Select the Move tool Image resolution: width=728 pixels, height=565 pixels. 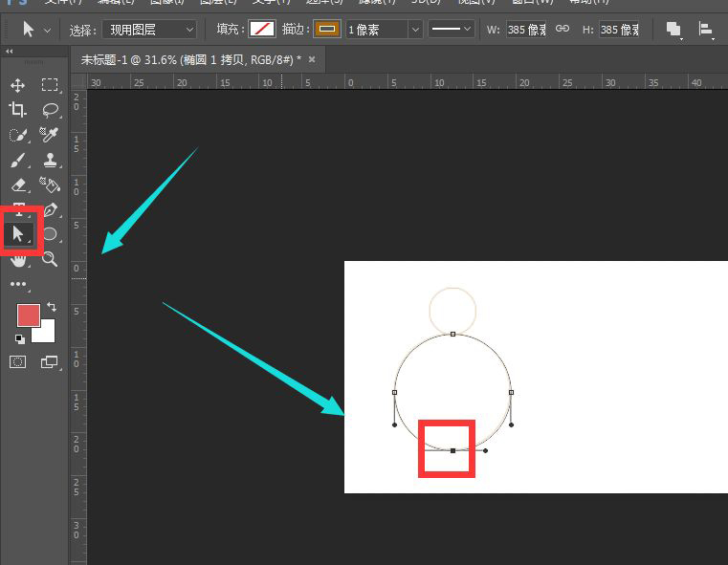tap(18, 85)
